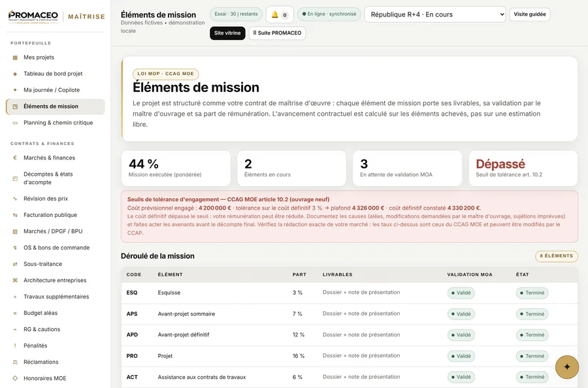Open Mes projets in the sidebar

55,57
